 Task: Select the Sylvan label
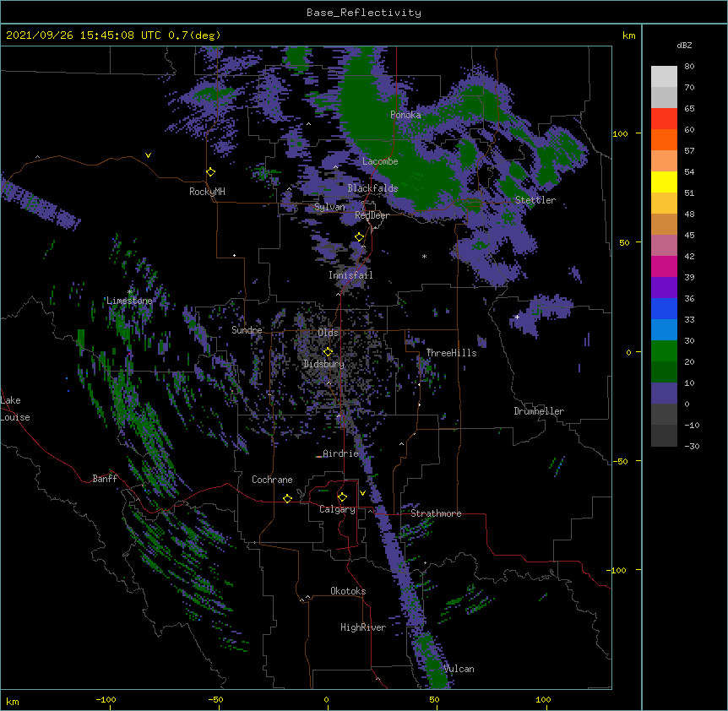click(329, 207)
